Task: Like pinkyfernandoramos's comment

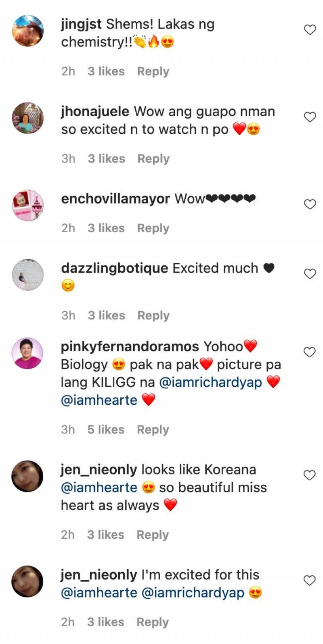Action: [x=310, y=352]
